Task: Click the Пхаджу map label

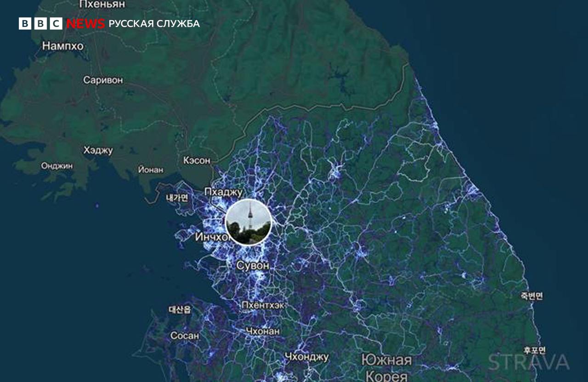Action: coord(223,192)
